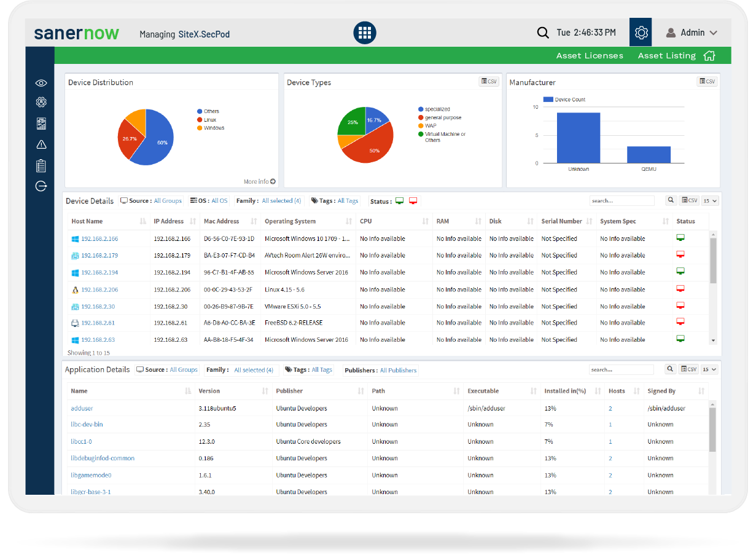Open the app grid launcher icon
Viewport: 756px width, 555px height.
pos(365,33)
